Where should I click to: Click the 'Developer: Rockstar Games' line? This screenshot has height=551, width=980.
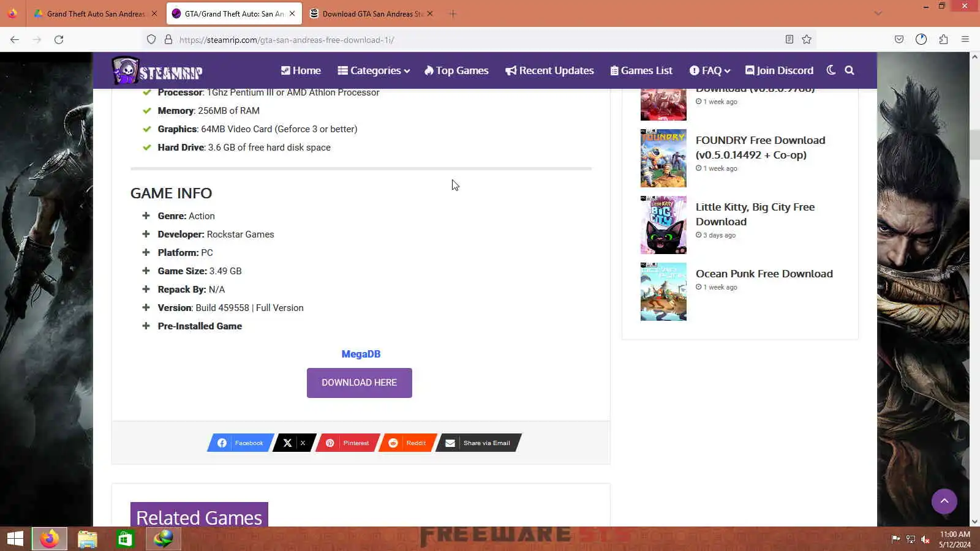tap(216, 234)
